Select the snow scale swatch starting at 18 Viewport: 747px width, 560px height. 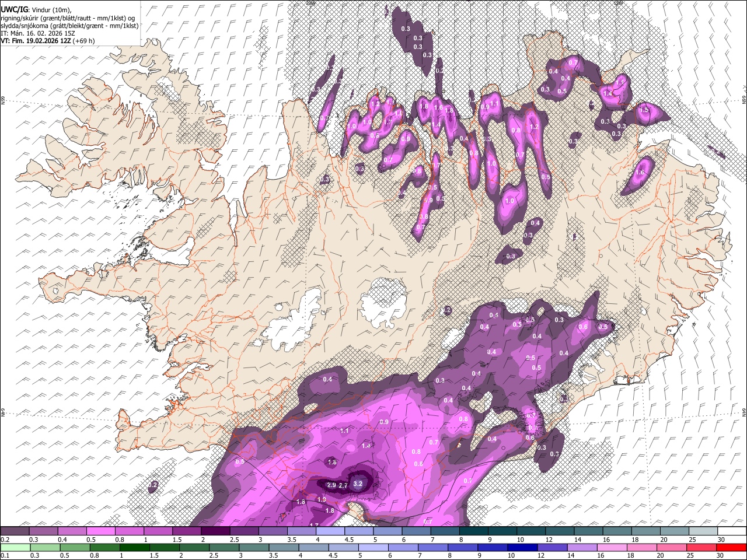645,531
